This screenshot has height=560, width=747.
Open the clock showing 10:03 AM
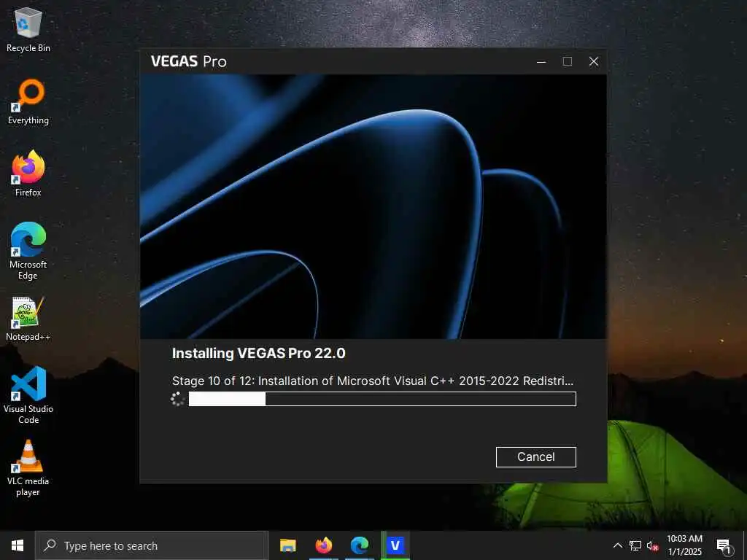(x=684, y=545)
